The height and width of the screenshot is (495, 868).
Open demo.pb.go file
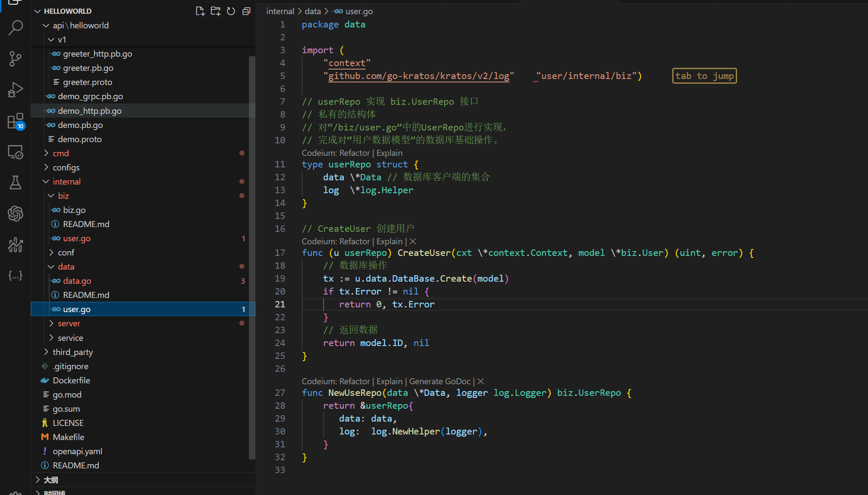[x=143, y=125]
